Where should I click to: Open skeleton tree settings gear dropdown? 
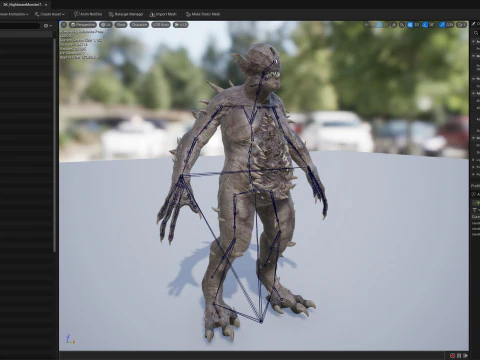48,26
